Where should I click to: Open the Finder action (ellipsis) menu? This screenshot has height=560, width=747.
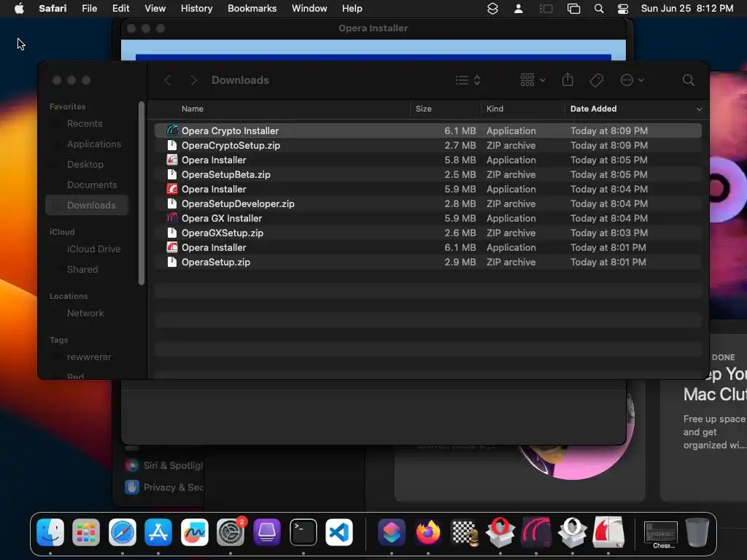[x=632, y=80]
